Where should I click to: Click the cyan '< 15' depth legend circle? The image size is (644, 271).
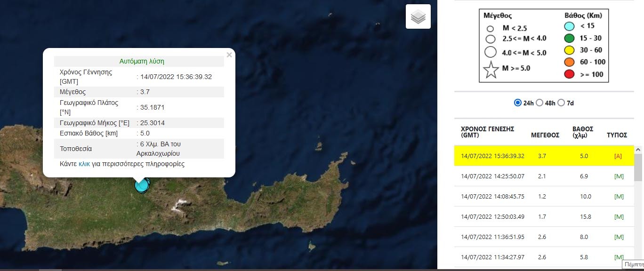pyautogui.click(x=569, y=26)
